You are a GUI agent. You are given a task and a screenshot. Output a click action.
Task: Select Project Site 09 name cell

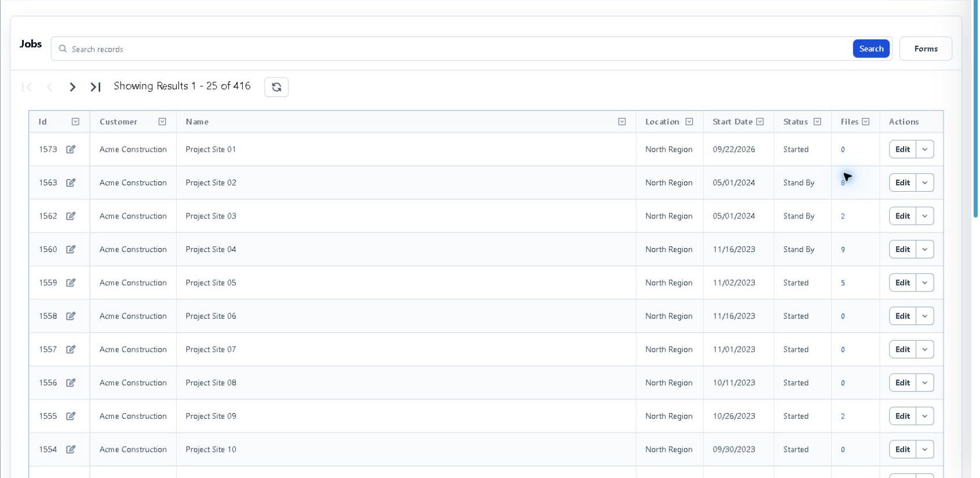(x=406, y=416)
